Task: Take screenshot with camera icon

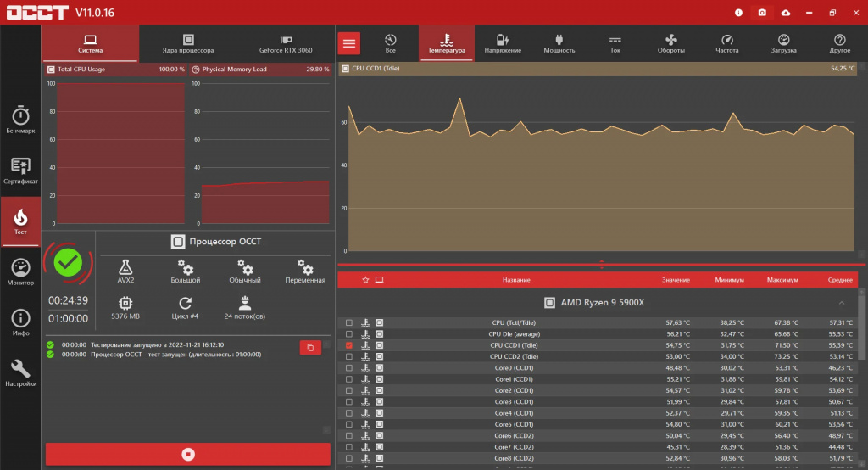Action: (x=762, y=12)
